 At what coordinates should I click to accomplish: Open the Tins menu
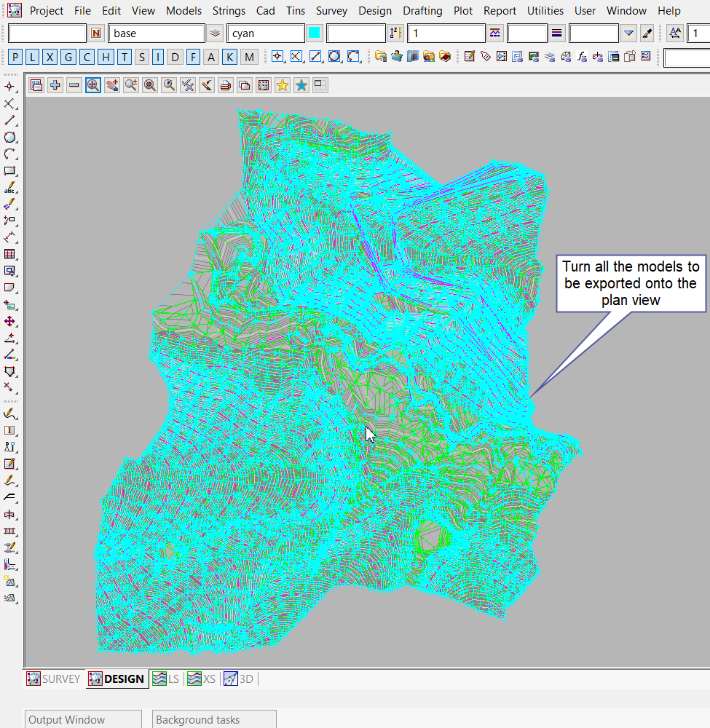pyautogui.click(x=296, y=11)
